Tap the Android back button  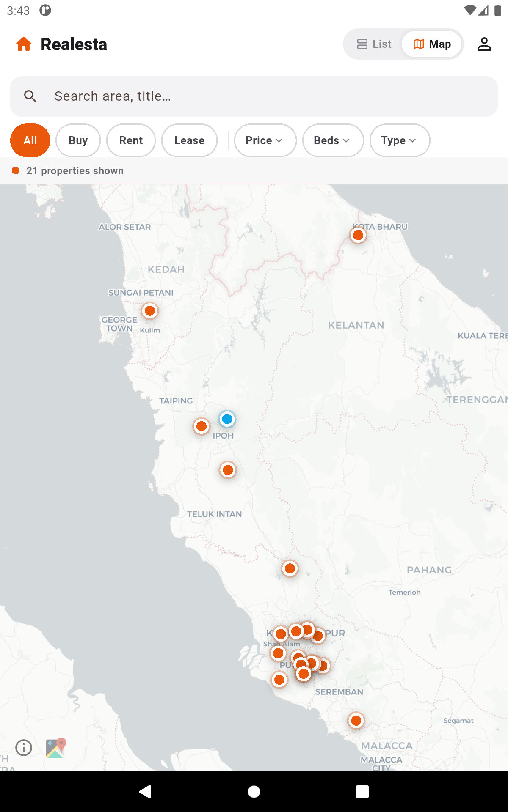coord(145,791)
